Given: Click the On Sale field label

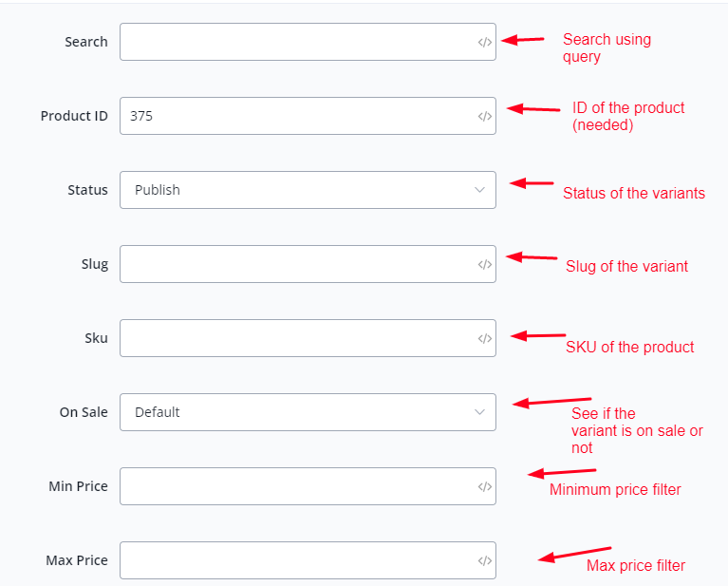Looking at the screenshot, I should (x=84, y=412).
